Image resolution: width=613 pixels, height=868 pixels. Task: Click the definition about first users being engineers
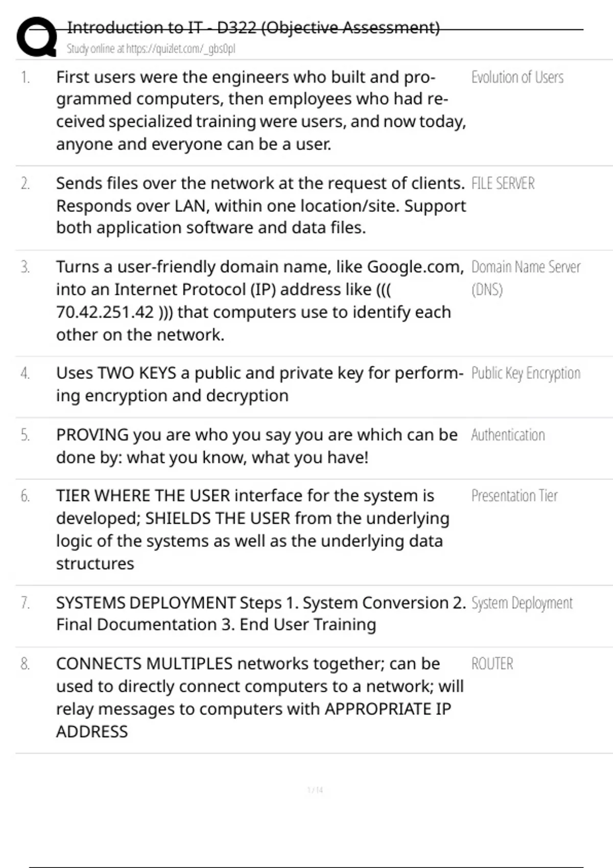coord(261,110)
